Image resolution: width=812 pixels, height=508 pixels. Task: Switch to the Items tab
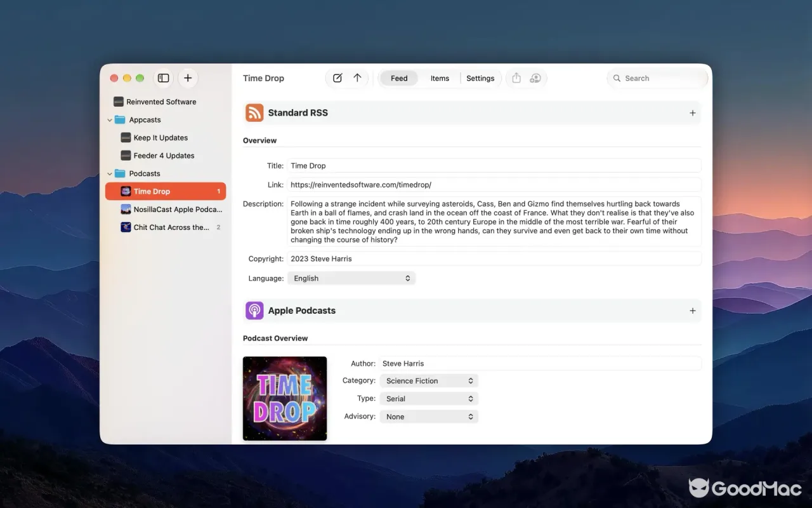(x=440, y=78)
